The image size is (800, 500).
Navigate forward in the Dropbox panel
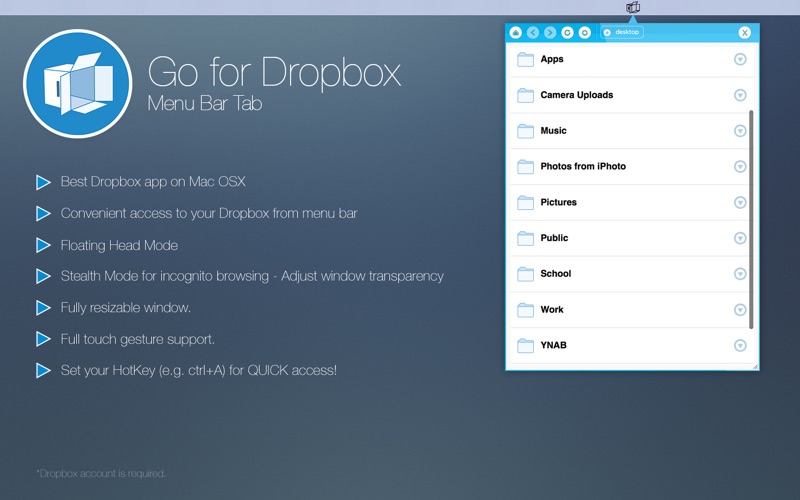pos(550,33)
